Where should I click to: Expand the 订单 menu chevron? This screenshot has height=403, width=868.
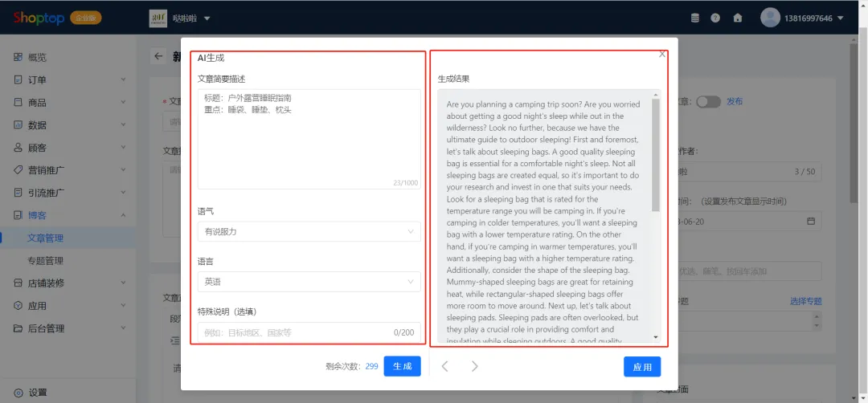click(x=123, y=79)
